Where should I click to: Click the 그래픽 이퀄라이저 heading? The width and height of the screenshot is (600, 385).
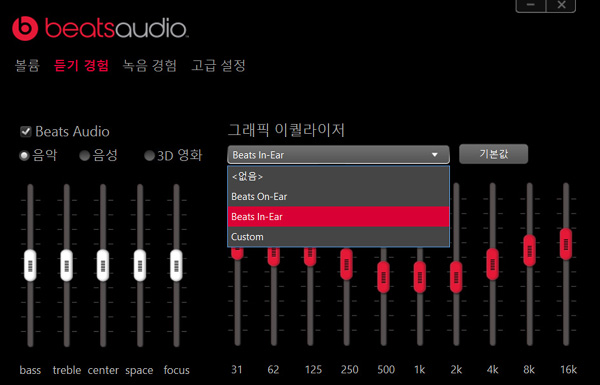coord(286,130)
